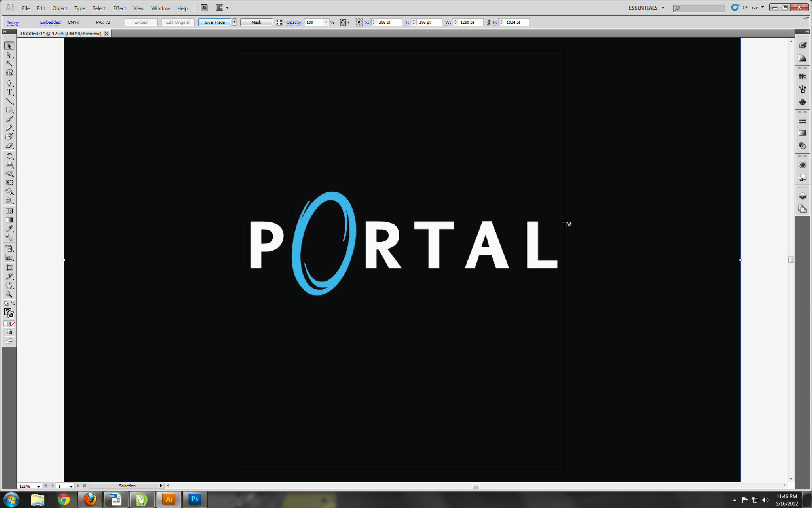Reset to default fill and stroke
The image size is (812, 508).
coord(6,304)
